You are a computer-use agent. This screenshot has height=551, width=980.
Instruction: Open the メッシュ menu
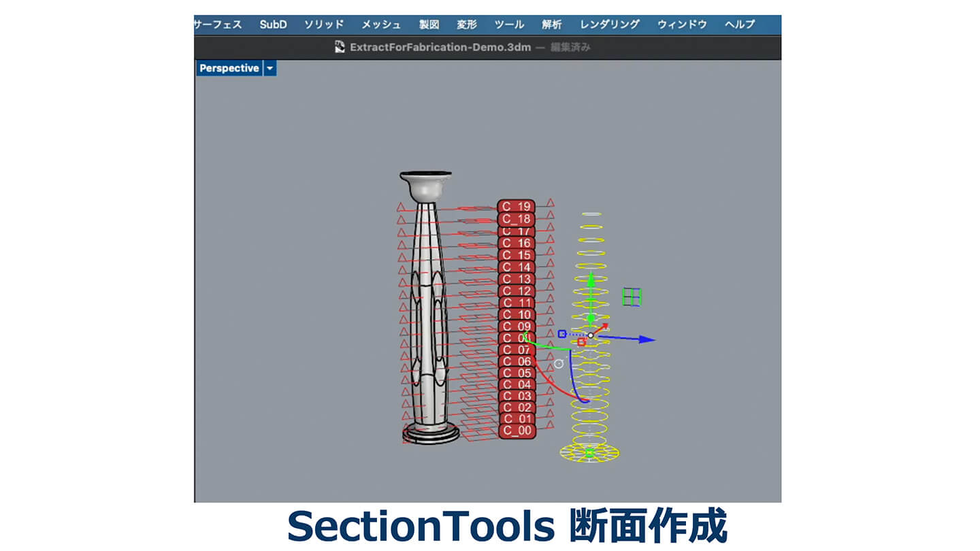coord(381,24)
